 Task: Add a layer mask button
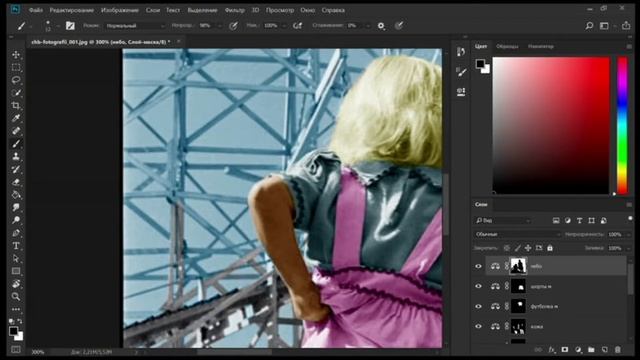pos(565,350)
